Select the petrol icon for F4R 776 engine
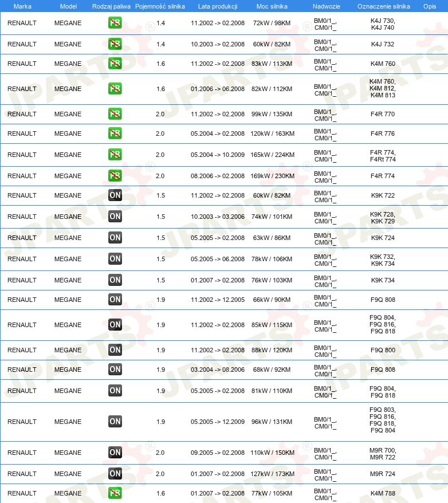Screen dimensions: 448x503 coord(115,133)
